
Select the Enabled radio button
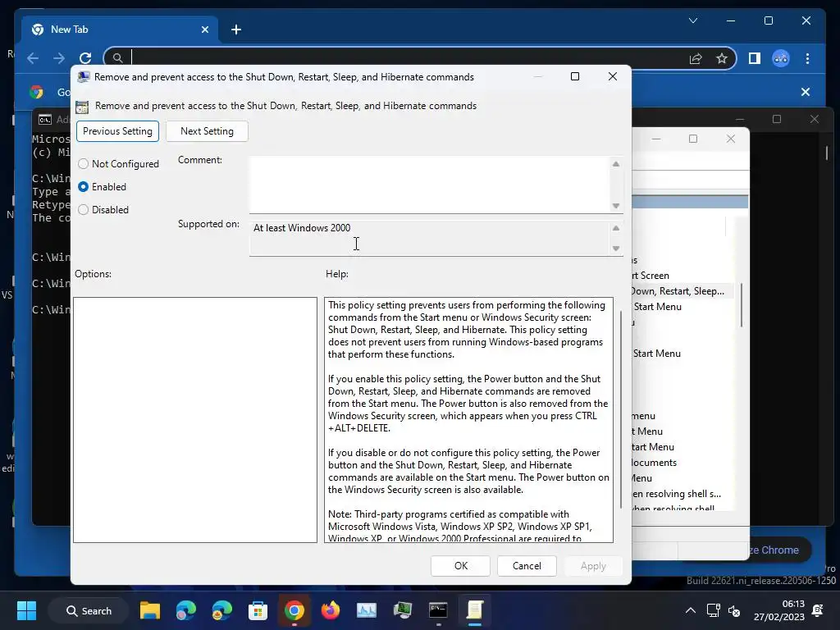[83, 187]
